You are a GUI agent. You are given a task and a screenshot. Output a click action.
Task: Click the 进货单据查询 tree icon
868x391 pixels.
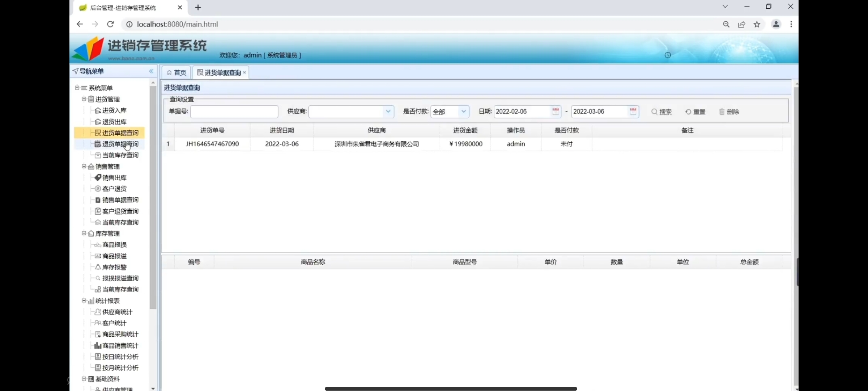[x=98, y=133]
